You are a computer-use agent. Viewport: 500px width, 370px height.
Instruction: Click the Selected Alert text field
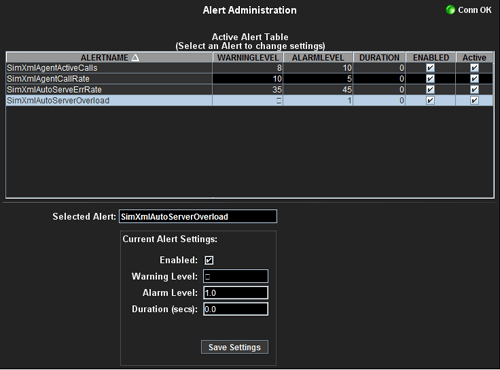[x=198, y=217]
